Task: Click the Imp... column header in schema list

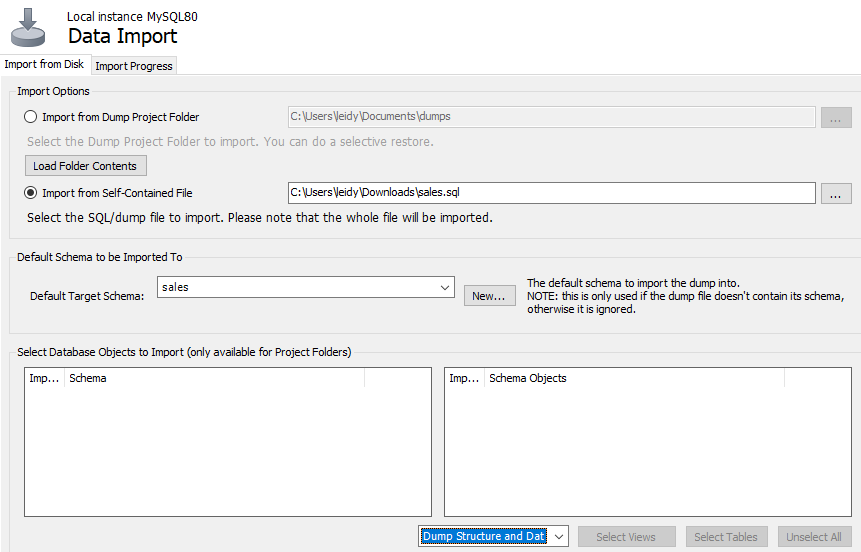Action: pyautogui.click(x=45, y=378)
